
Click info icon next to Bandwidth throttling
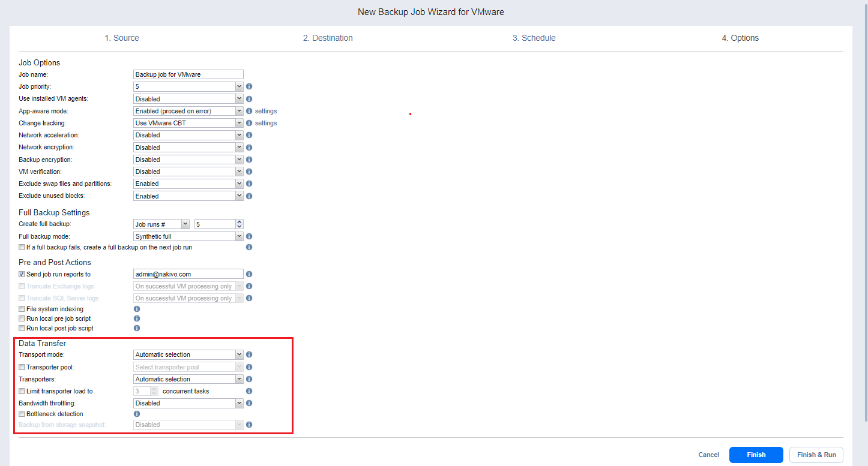249,403
